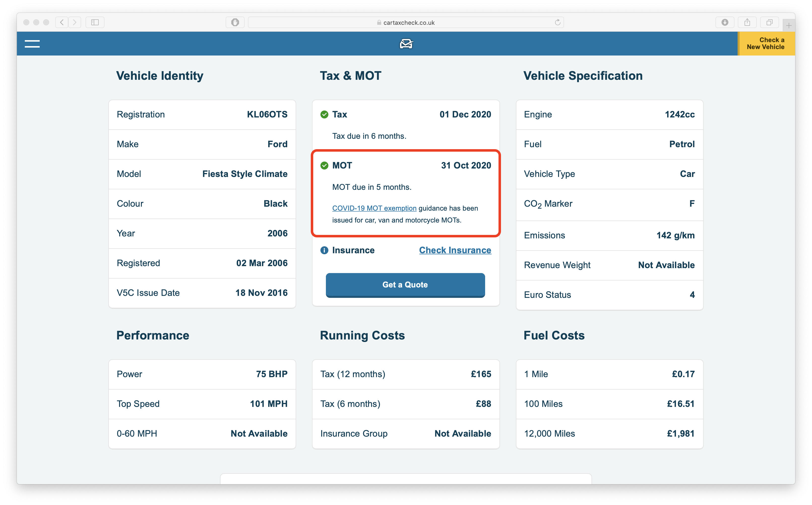Click the Get a Quote button
The image size is (812, 505).
pyautogui.click(x=405, y=285)
